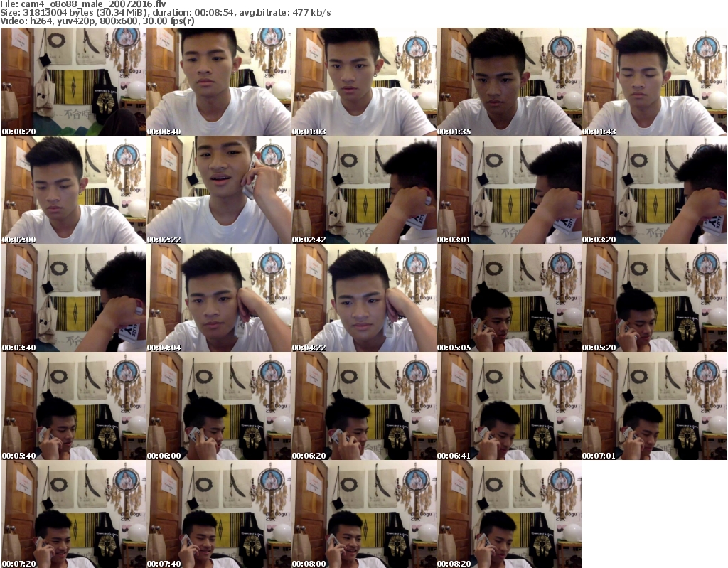Viewport: 728px width, 568px height.
Task: Open the thumbnail stamped 00:02:22
Action: pyautogui.click(x=219, y=190)
